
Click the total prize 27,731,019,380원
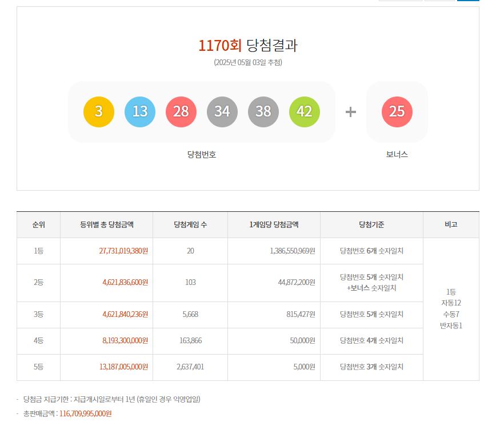coord(123,251)
